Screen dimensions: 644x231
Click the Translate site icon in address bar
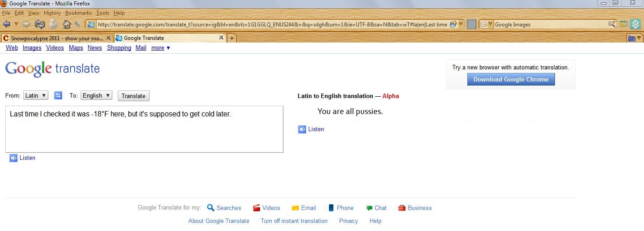[x=91, y=25]
